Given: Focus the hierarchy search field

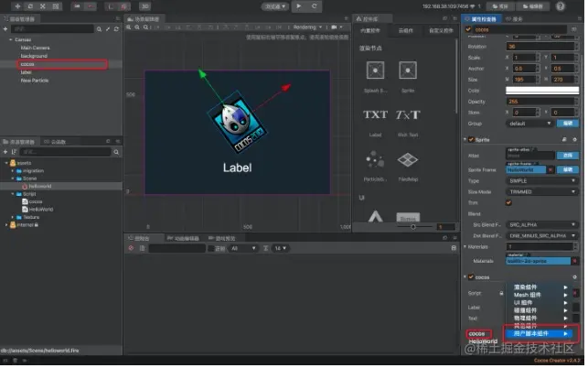Looking at the screenshot, I should [x=52, y=29].
